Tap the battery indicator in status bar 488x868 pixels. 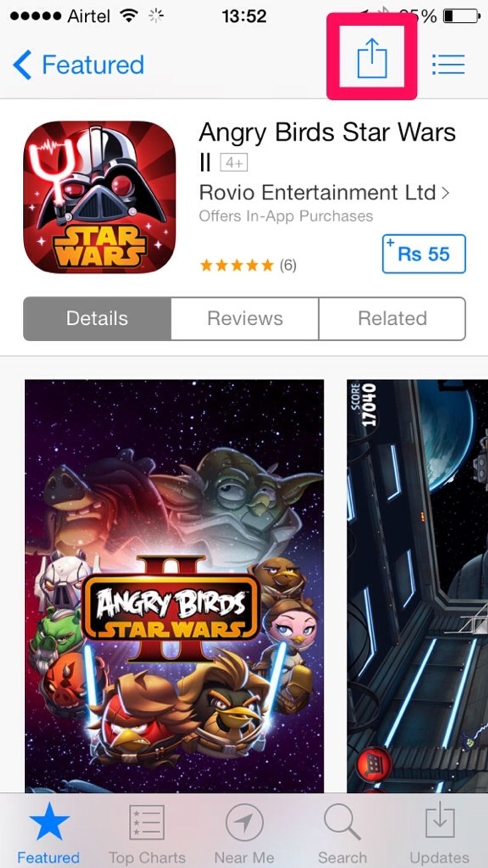tap(462, 16)
